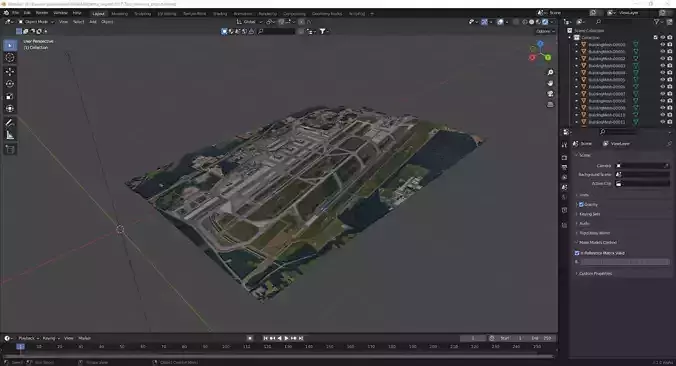676x366 pixels.
Task: Click the Blender logo menu icon
Action: 6,13
